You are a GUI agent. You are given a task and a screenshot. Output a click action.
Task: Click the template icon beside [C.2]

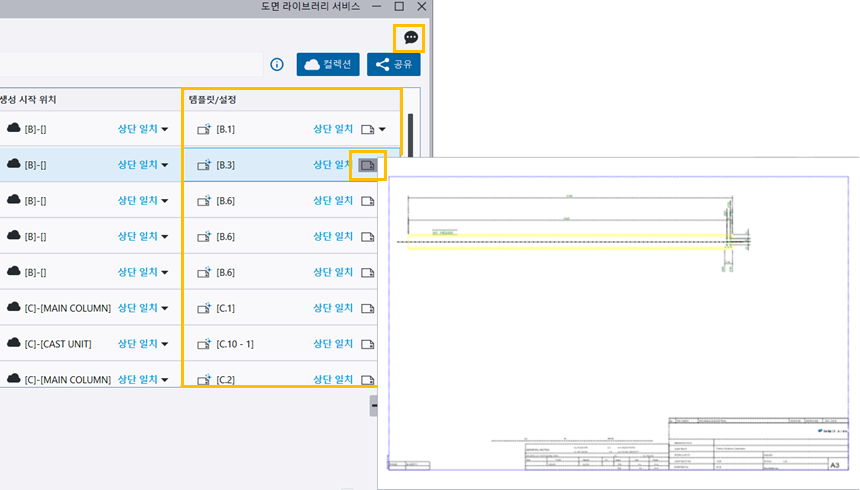204,380
